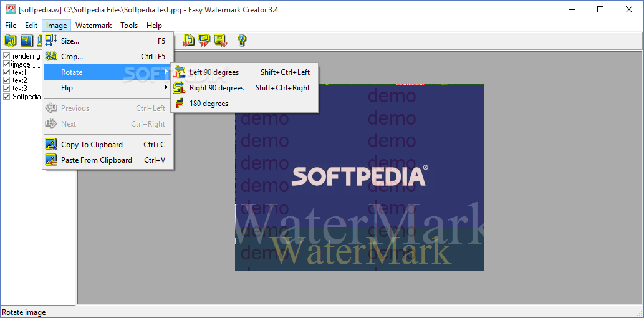Minimize the Easy Watermark Creator window
Screen dimensions: 644x318
(572, 9)
